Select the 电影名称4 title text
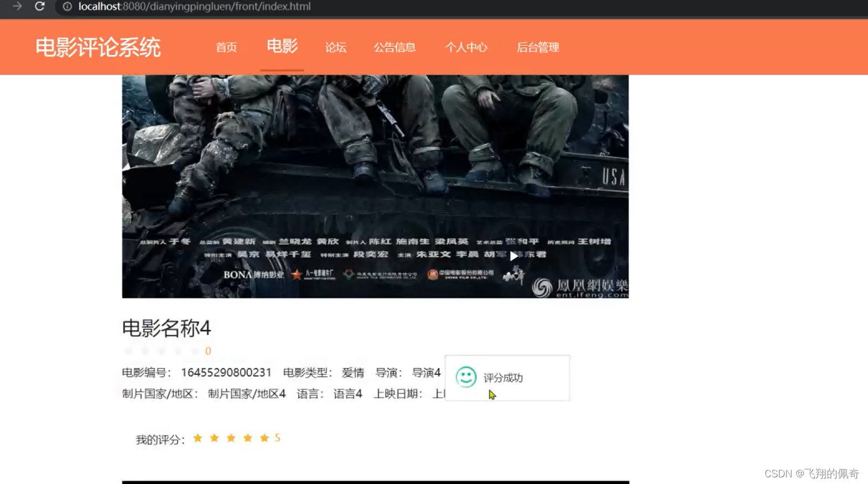 tap(167, 328)
